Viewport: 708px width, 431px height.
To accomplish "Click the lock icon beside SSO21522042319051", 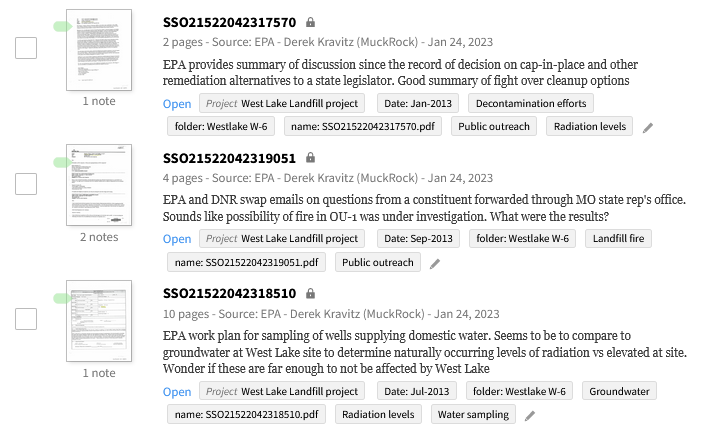I will pyautogui.click(x=310, y=158).
